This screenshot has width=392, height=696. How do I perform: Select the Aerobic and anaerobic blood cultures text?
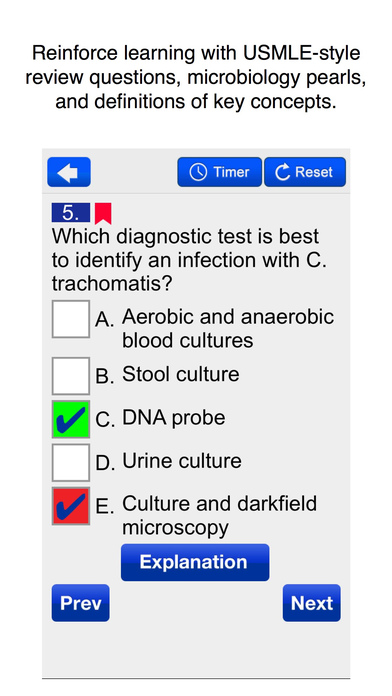tap(228, 329)
